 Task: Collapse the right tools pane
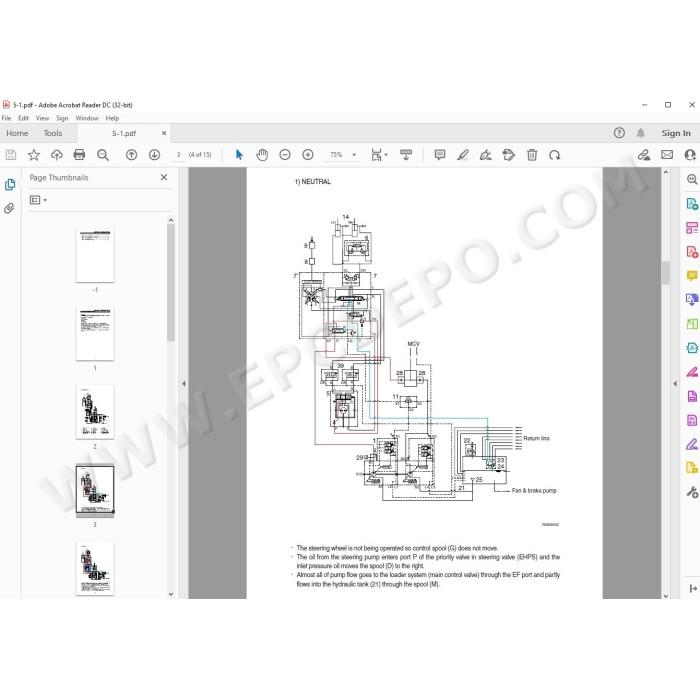(675, 383)
